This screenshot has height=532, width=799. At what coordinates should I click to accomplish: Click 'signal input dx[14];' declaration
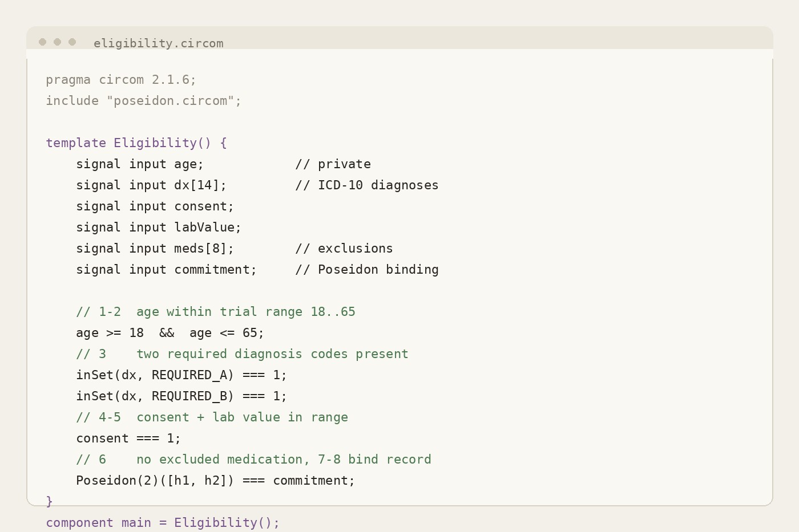[x=151, y=185]
